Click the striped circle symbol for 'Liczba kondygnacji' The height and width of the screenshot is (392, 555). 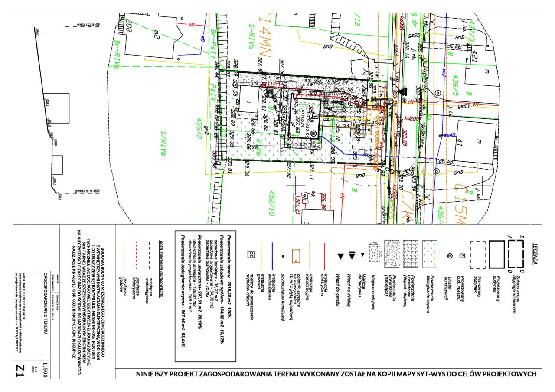click(450, 255)
